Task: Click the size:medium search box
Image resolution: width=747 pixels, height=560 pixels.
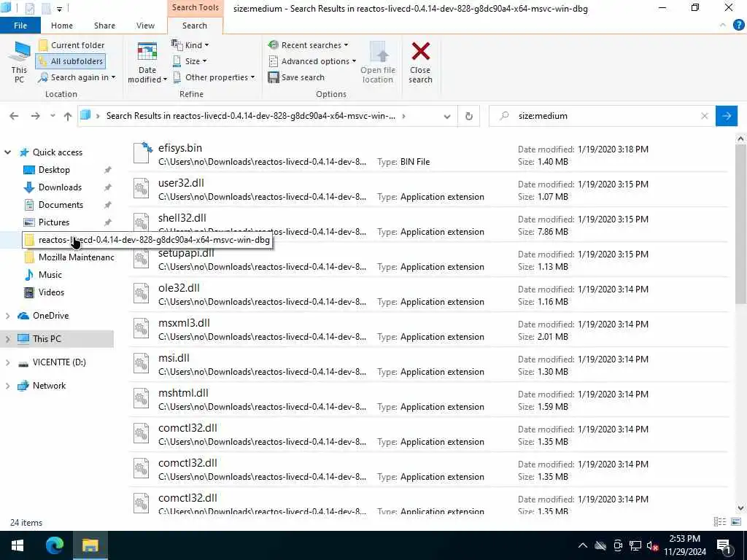Action: click(603, 116)
